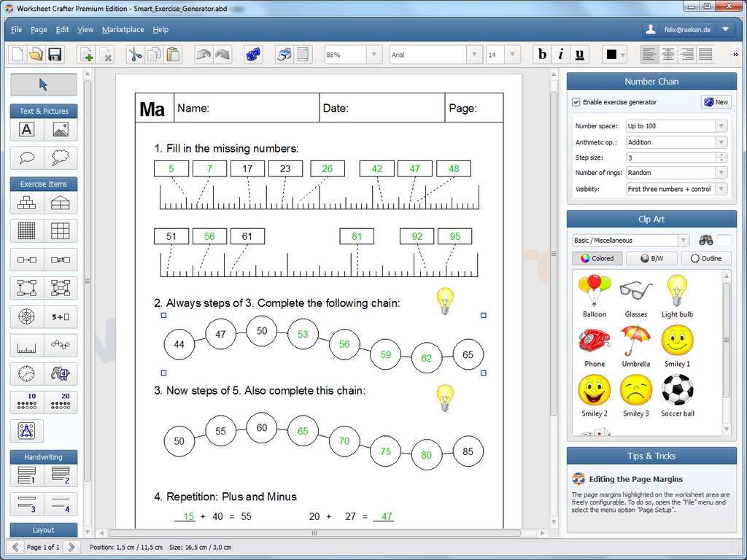Select the text box tool
This screenshot has width=747, height=560.
(x=26, y=129)
